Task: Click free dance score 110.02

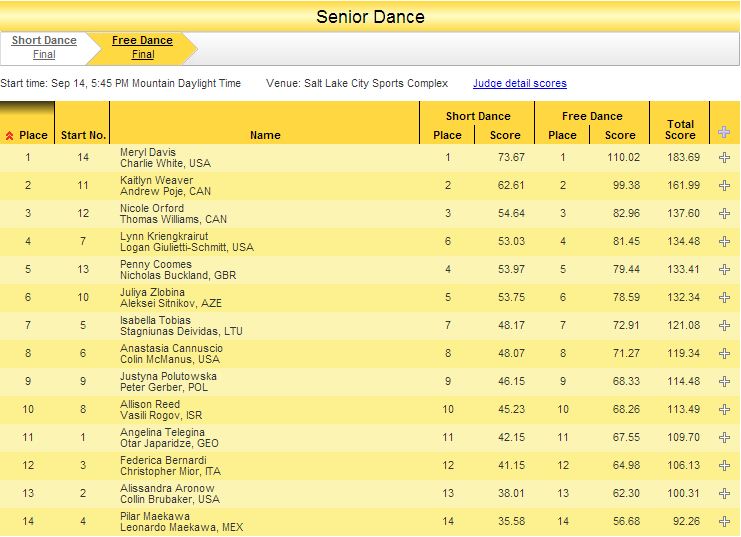Action: 623,157
